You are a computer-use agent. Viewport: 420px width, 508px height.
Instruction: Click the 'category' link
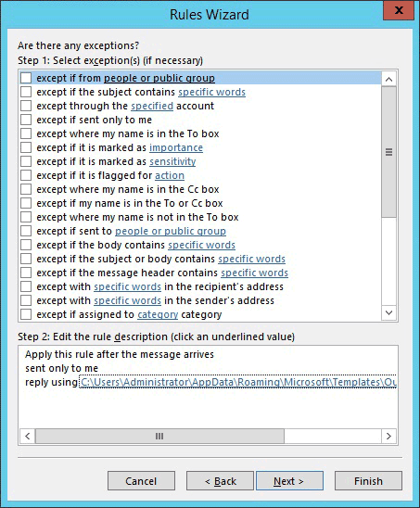click(158, 314)
